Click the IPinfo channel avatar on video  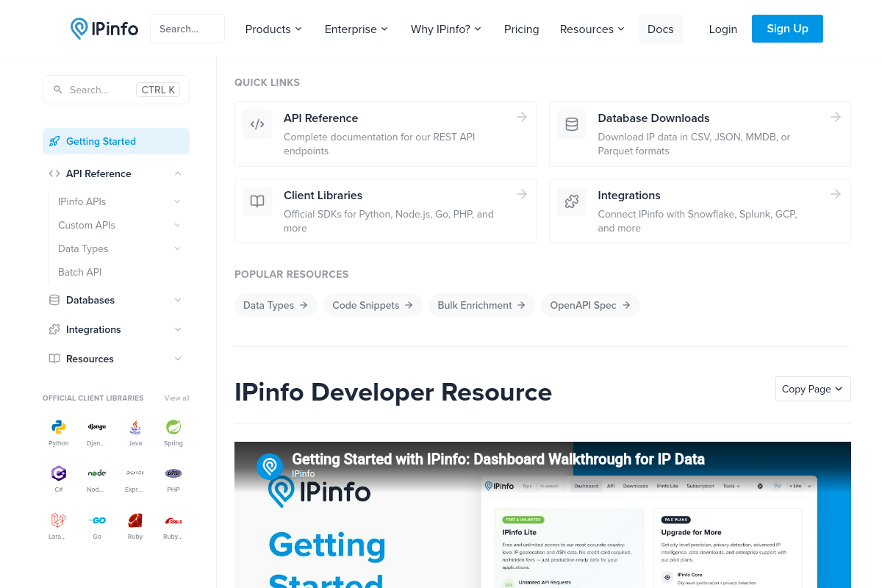tap(270, 466)
